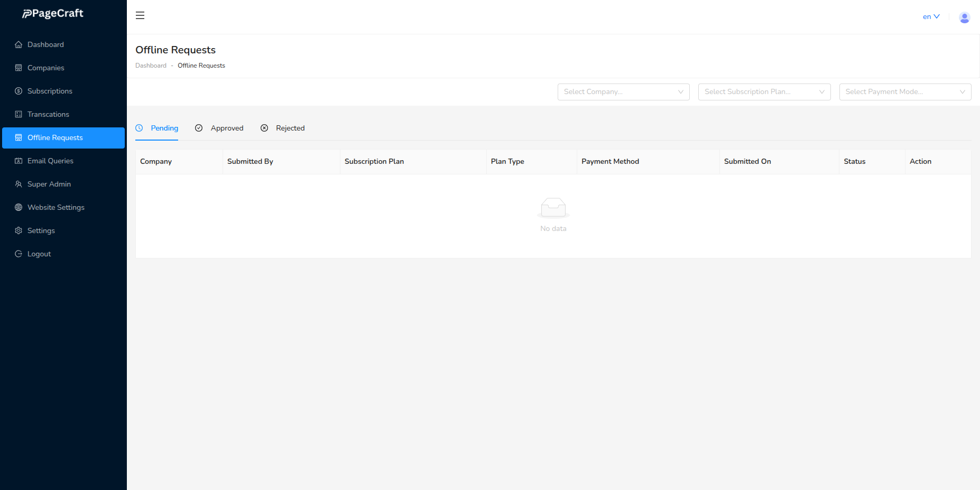The width and height of the screenshot is (980, 490).
Task: Toggle the hamburger sidebar menu icon
Action: (140, 15)
